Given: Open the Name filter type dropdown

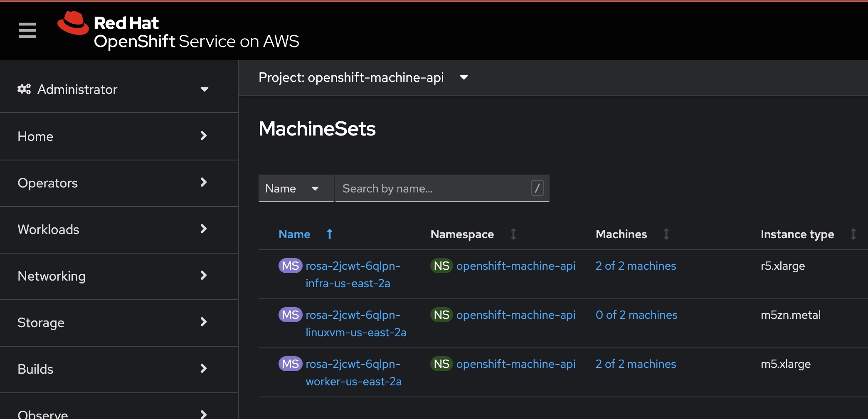Looking at the screenshot, I should [296, 188].
